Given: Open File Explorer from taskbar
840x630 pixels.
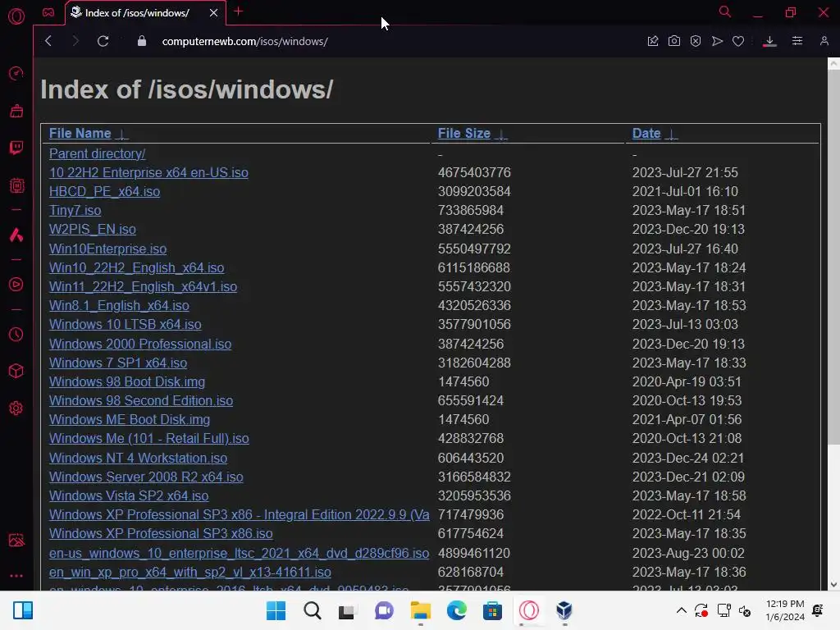Looking at the screenshot, I should [421, 610].
